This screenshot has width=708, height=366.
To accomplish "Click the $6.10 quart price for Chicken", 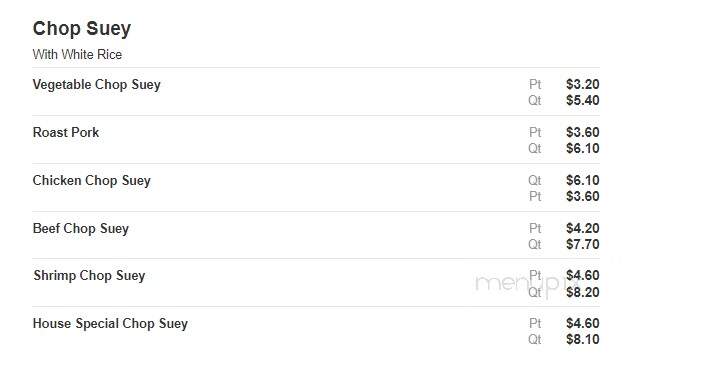I will click(582, 180).
